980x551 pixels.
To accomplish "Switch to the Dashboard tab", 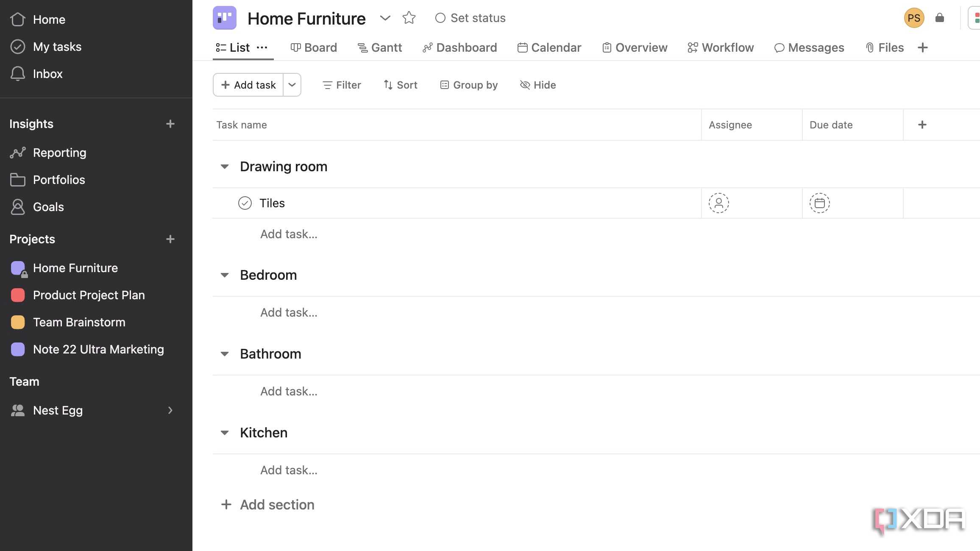I will [460, 47].
